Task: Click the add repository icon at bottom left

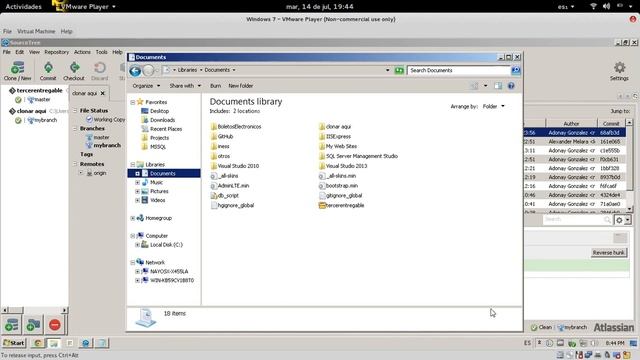Action: (x=11, y=325)
